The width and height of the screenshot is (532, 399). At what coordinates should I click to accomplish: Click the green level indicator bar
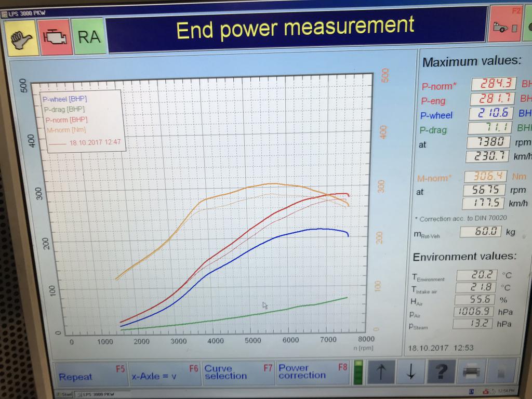pyautogui.click(x=358, y=372)
